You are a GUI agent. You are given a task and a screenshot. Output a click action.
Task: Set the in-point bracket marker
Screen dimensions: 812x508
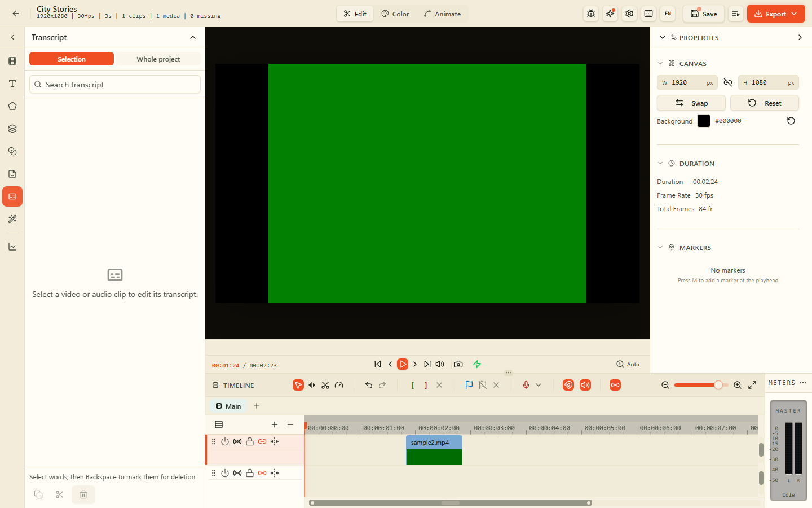(413, 385)
